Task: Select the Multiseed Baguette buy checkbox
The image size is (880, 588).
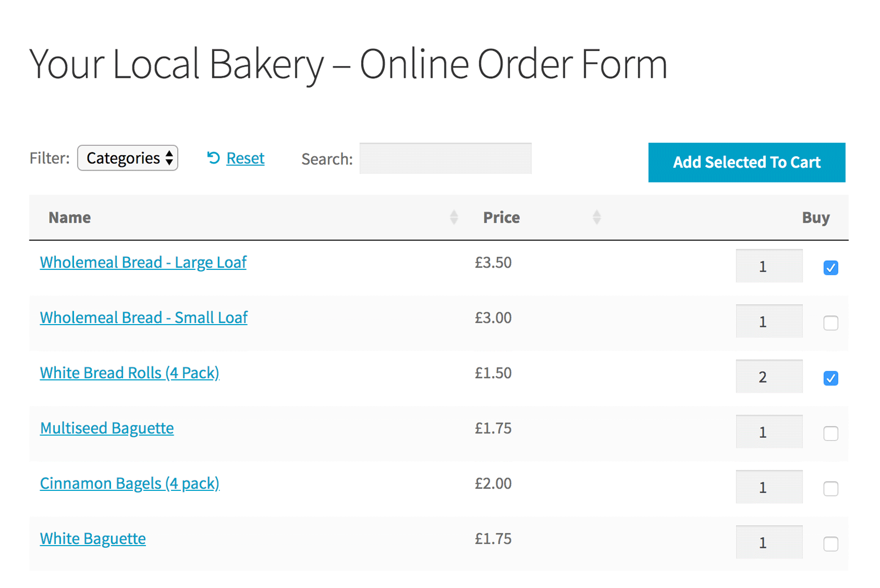Action: click(831, 433)
